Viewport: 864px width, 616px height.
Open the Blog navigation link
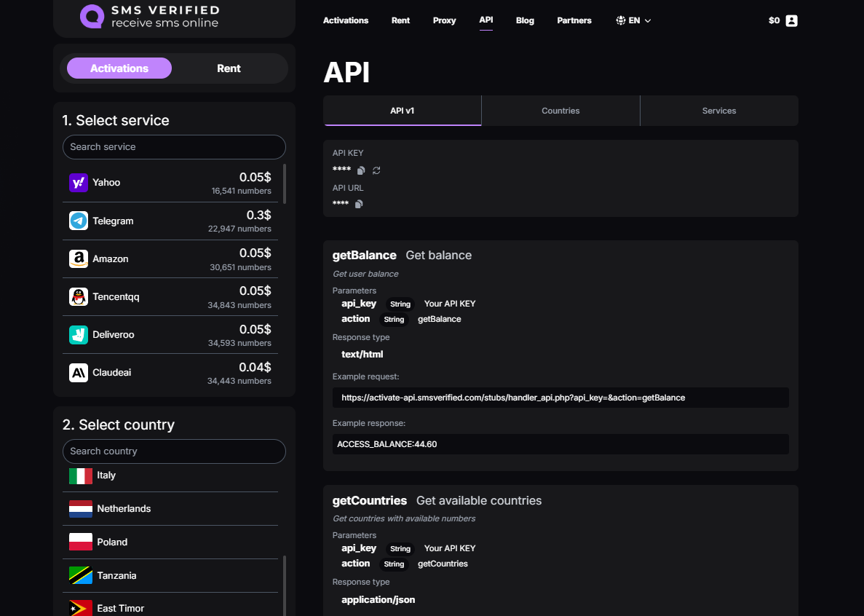click(x=525, y=20)
